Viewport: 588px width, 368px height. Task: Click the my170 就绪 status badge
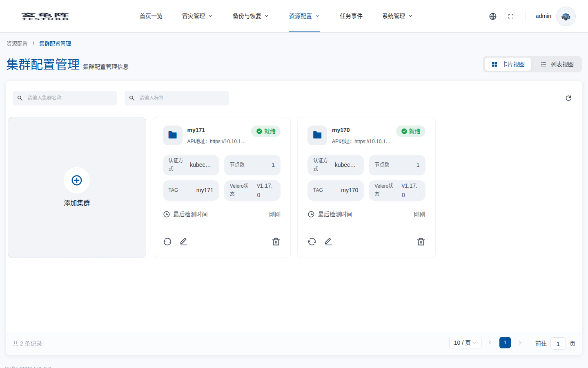pos(411,131)
